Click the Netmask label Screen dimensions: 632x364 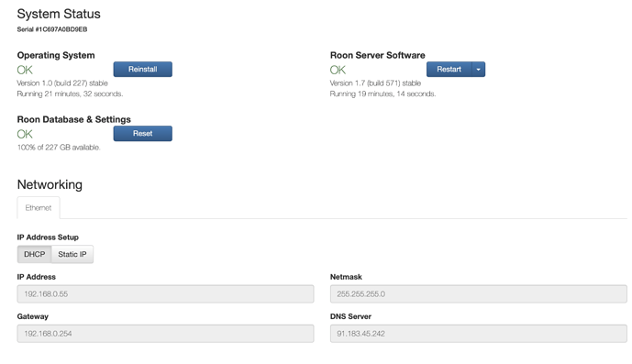point(346,277)
